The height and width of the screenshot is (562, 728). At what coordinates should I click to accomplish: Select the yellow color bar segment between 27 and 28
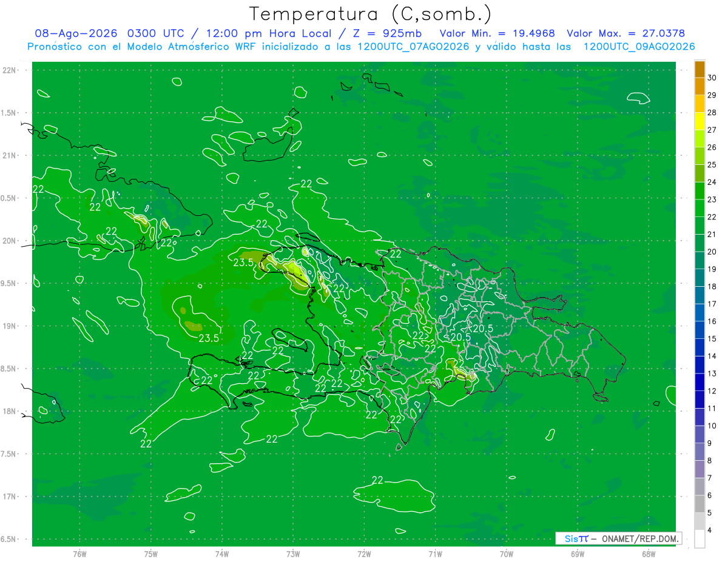tap(699, 121)
